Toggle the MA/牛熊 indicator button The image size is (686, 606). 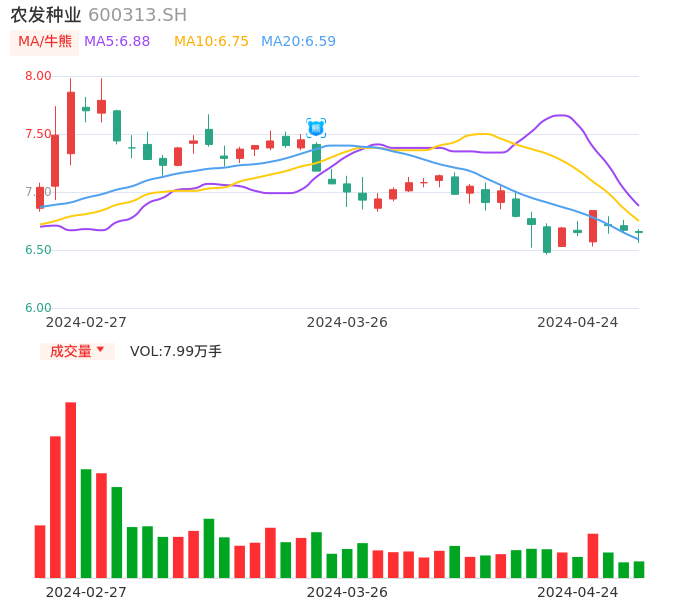pos(45,42)
